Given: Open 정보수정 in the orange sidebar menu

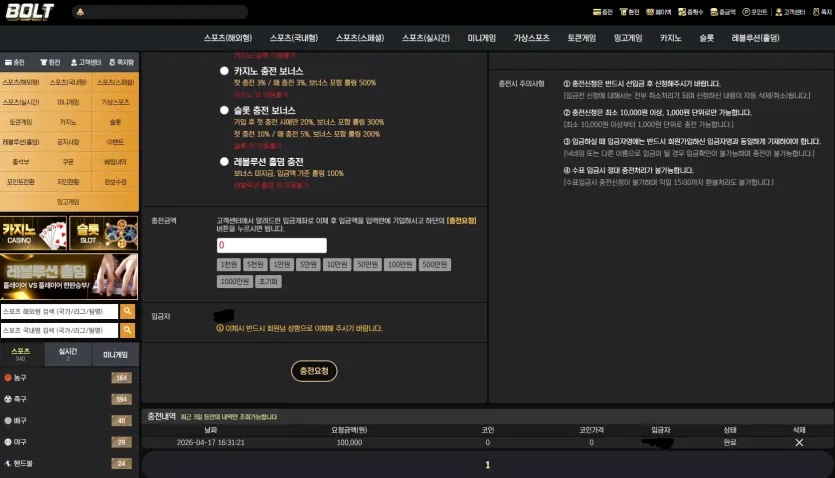Looking at the screenshot, I should tap(115, 182).
